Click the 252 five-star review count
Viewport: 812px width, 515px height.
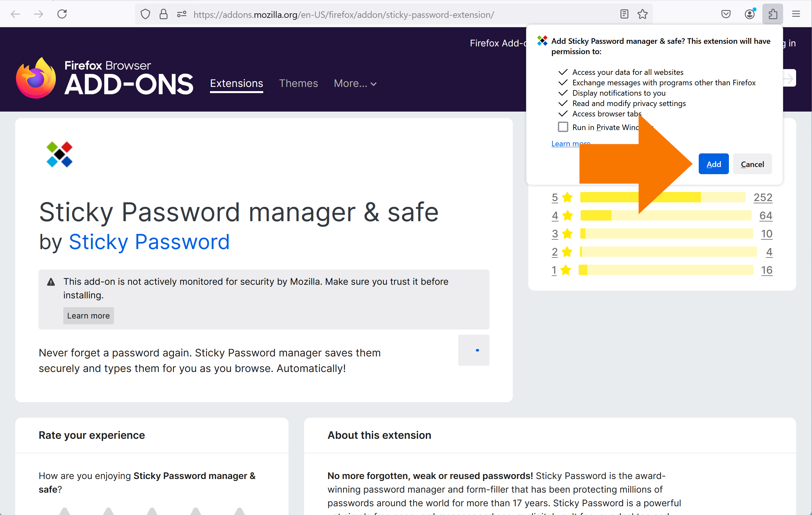tap(763, 197)
